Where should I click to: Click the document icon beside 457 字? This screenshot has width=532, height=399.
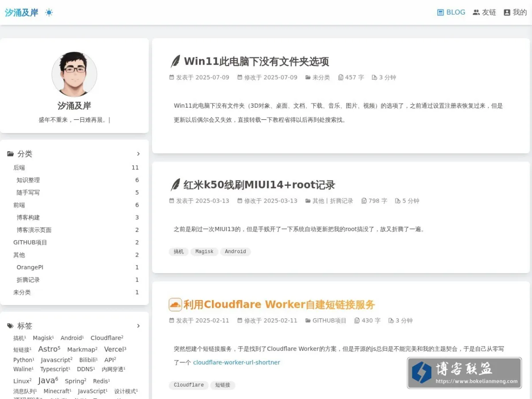coord(340,77)
